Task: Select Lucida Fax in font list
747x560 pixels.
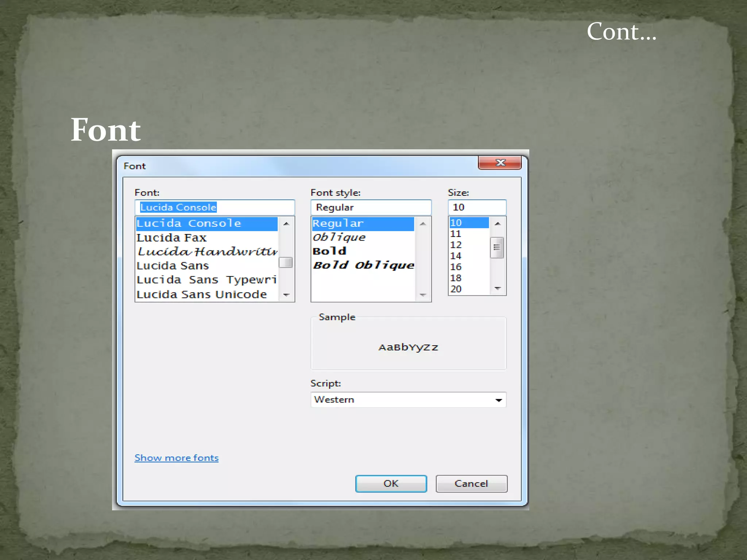Action: (171, 238)
